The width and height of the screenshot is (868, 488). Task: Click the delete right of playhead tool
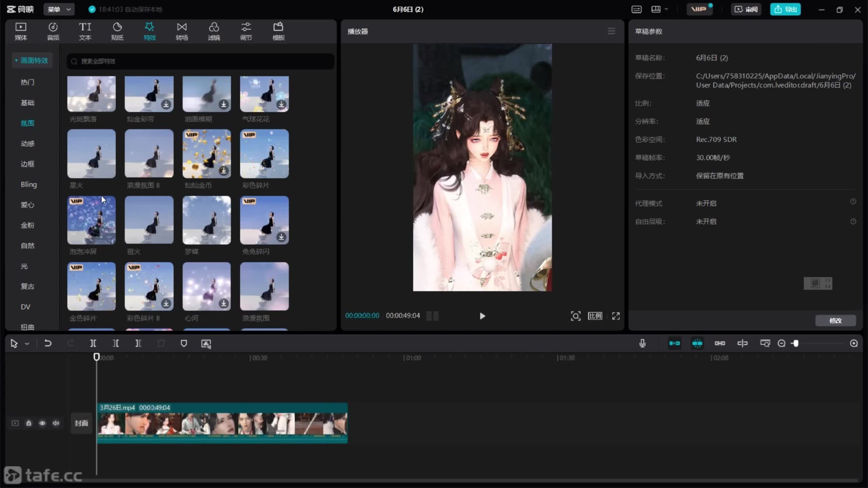click(x=138, y=344)
